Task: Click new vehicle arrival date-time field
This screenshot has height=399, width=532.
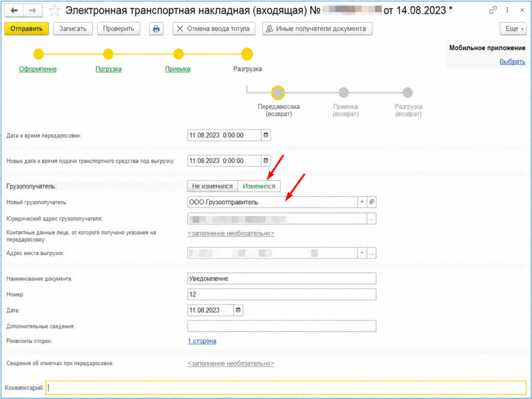Action: (x=224, y=161)
